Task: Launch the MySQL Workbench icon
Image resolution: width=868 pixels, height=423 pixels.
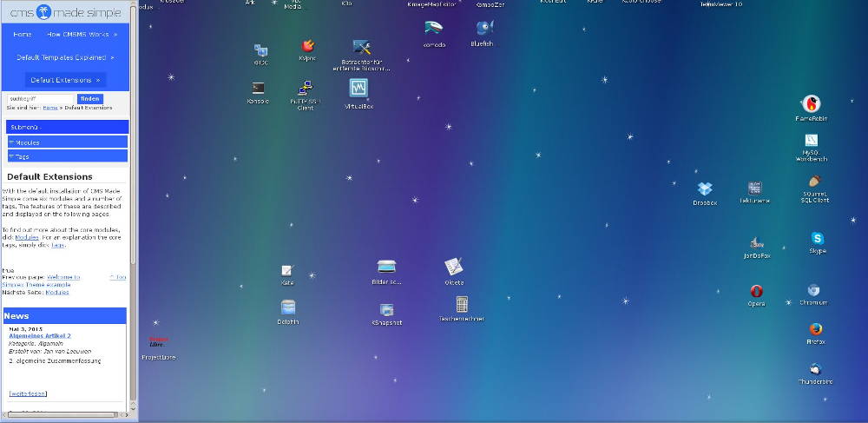Action: tap(812, 140)
